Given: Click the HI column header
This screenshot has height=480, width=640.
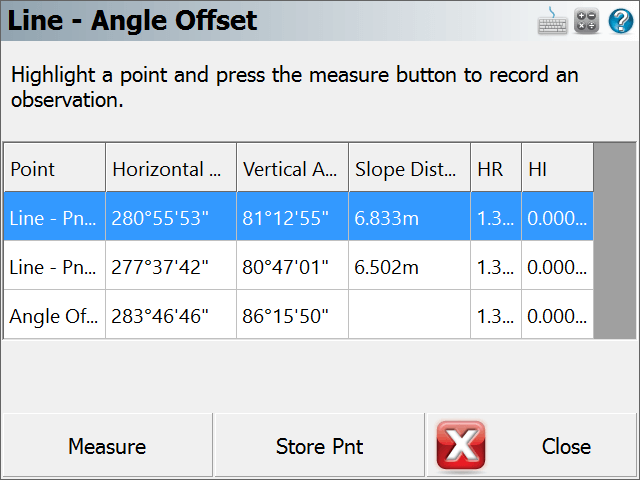Looking at the screenshot, I should click(x=558, y=168).
